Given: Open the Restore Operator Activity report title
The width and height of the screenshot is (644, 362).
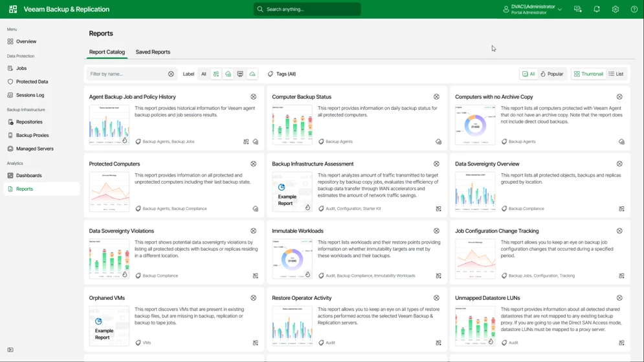Looking at the screenshot, I should 302,298.
